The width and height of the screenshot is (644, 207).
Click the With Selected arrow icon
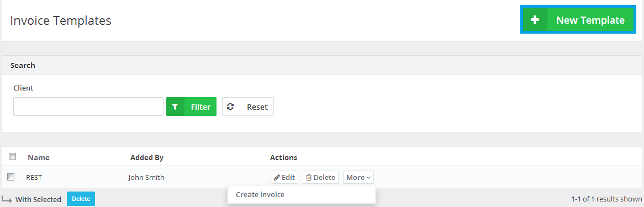tap(7, 199)
